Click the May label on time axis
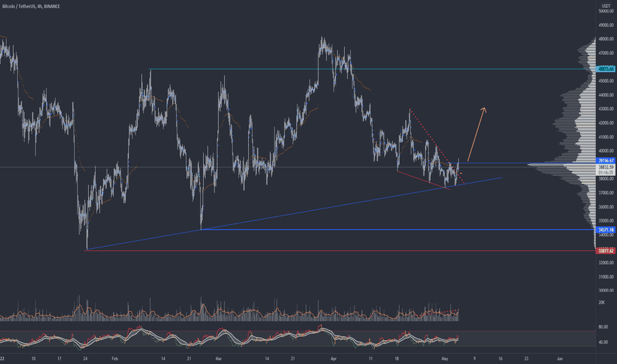Viewport: 617px width, 364px height. 445,359
